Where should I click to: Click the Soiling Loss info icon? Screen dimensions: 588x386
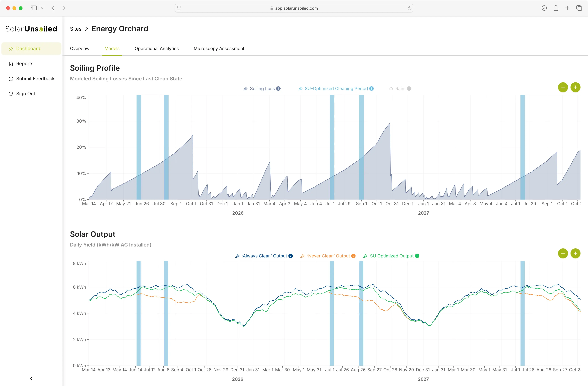tap(278, 89)
